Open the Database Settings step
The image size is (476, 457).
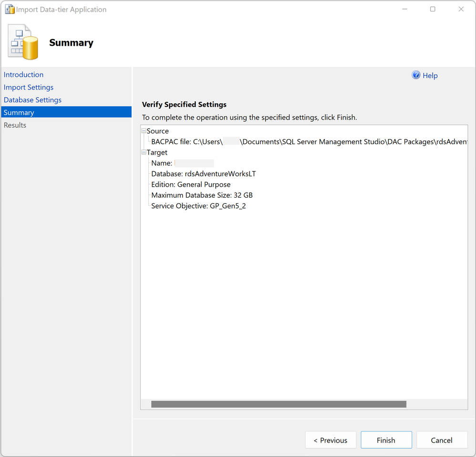32,100
